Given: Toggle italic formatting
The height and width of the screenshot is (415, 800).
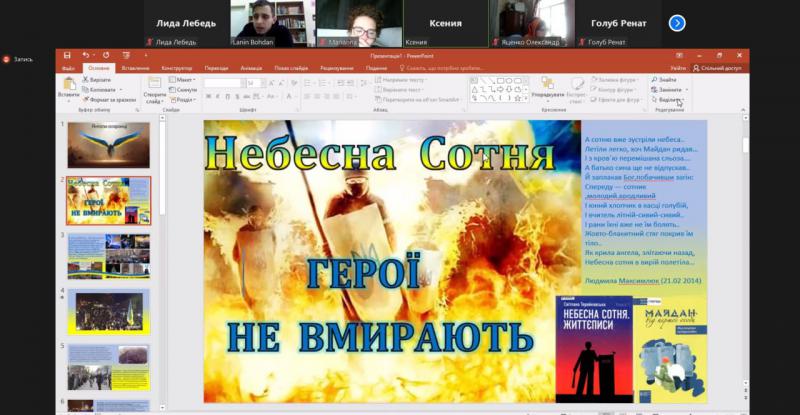Looking at the screenshot, I should 218,96.
